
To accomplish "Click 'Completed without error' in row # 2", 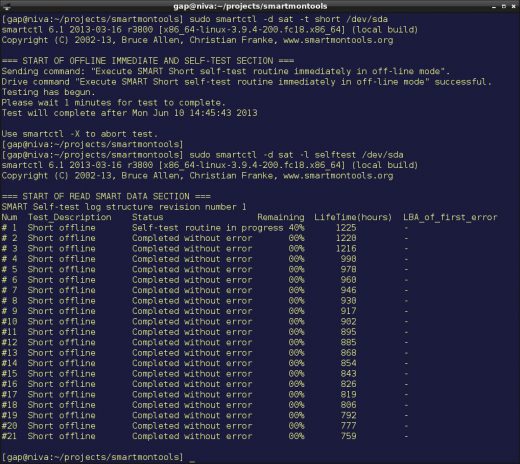I will pos(192,238).
